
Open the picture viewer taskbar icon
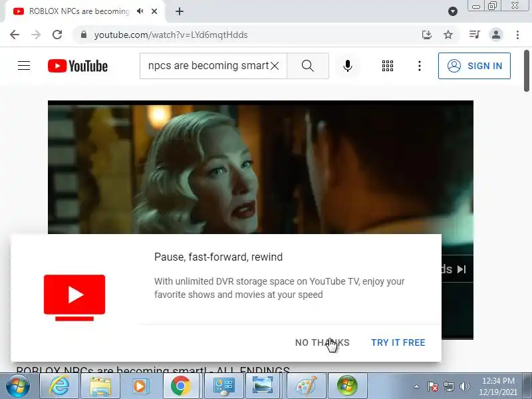263,386
